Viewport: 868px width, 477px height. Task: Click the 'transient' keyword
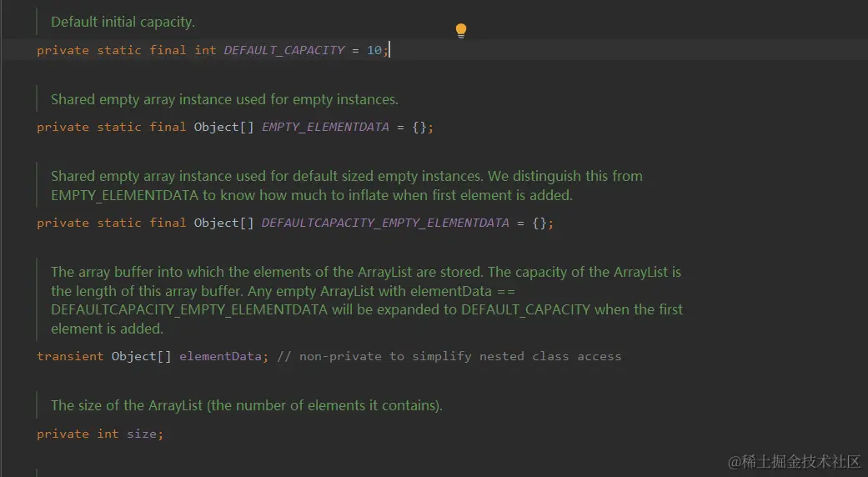coord(70,356)
